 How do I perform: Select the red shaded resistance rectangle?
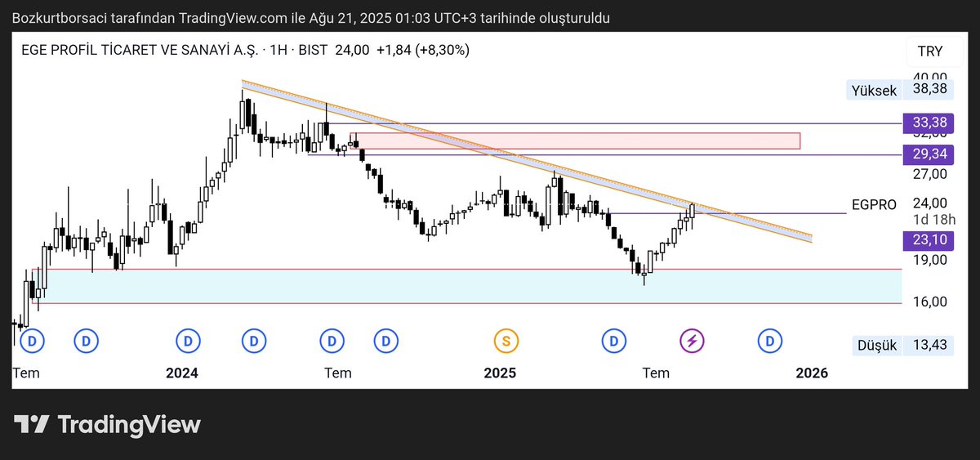(575, 141)
